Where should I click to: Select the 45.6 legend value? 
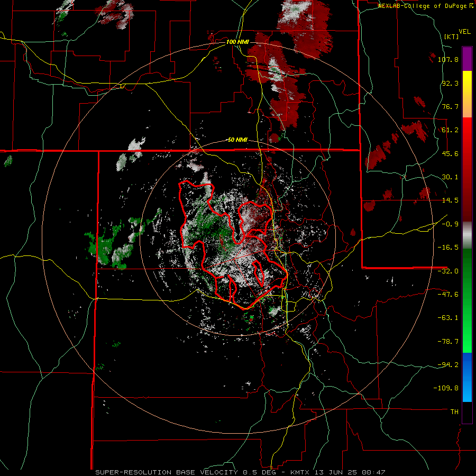click(450, 153)
